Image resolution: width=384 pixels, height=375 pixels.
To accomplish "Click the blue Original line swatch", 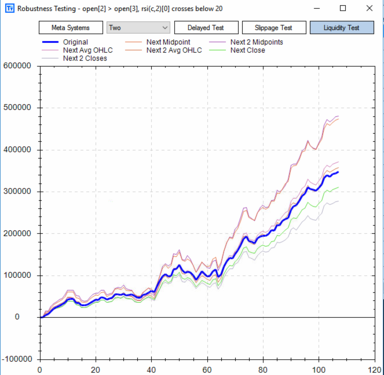I will pyautogui.click(x=50, y=42).
